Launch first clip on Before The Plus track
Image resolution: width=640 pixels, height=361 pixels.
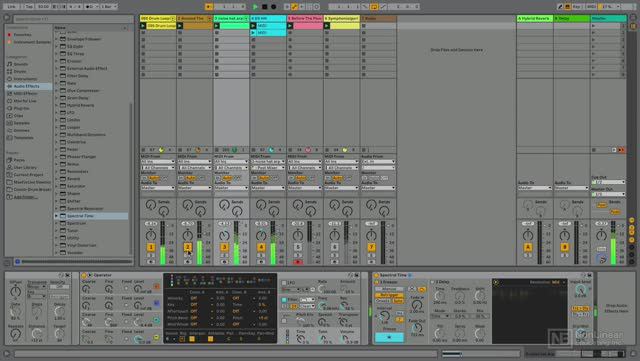290,26
